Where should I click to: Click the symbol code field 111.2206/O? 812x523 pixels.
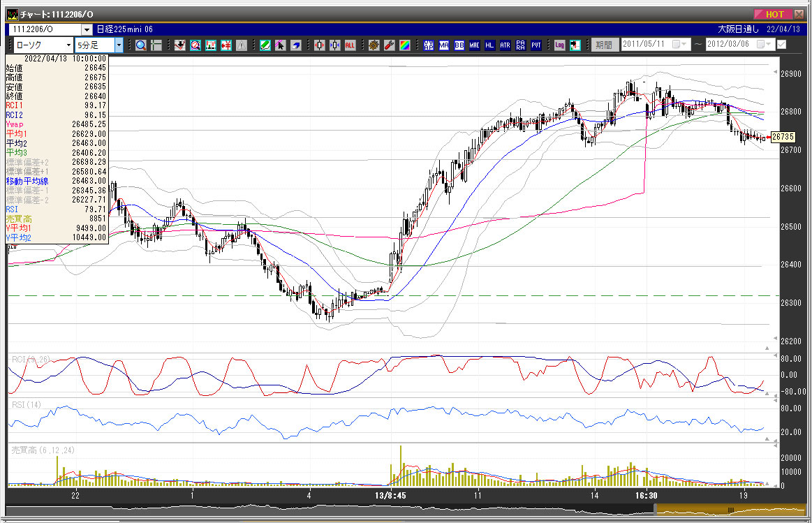45,30
